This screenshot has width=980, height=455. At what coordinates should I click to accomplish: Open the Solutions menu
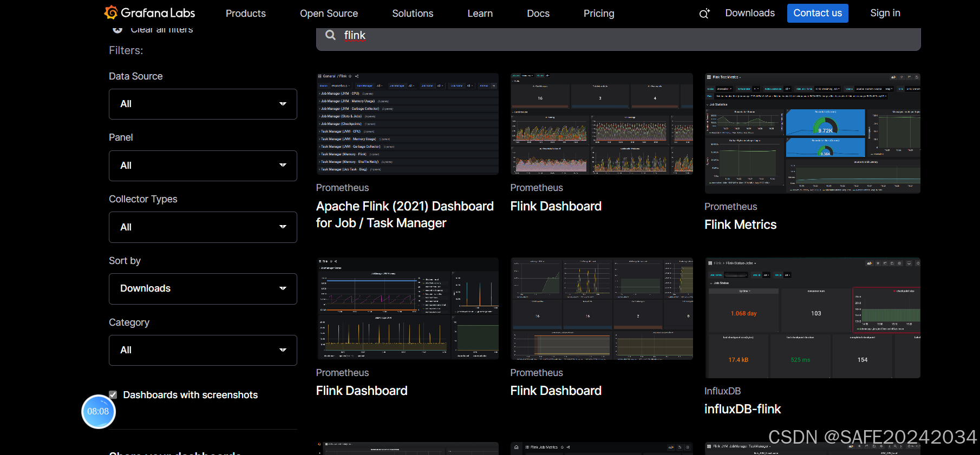pyautogui.click(x=413, y=14)
